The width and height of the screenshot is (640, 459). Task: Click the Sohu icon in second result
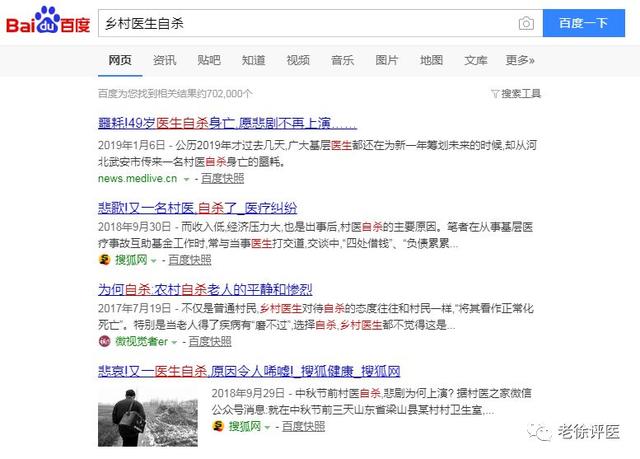[104, 259]
